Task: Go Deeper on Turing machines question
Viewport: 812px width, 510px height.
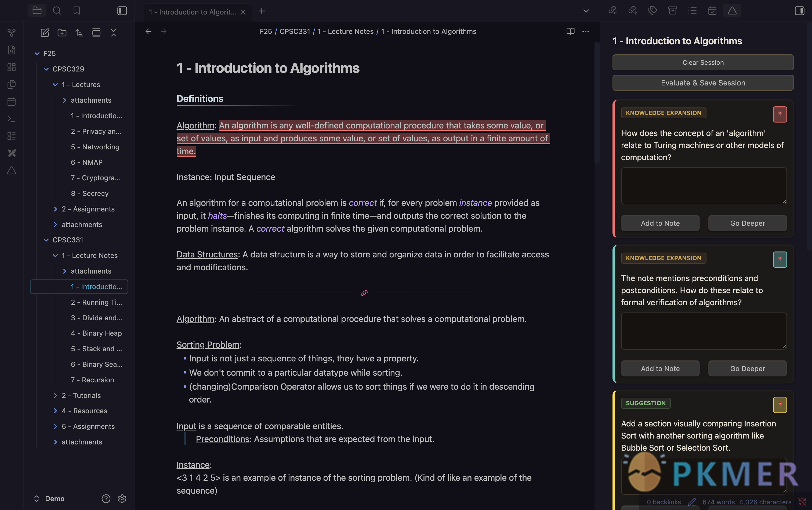Action: click(747, 223)
